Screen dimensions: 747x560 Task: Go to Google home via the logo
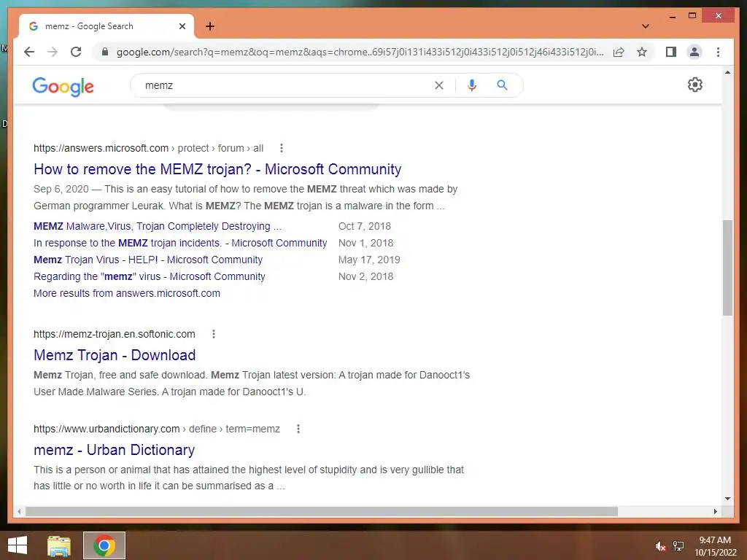click(x=63, y=86)
